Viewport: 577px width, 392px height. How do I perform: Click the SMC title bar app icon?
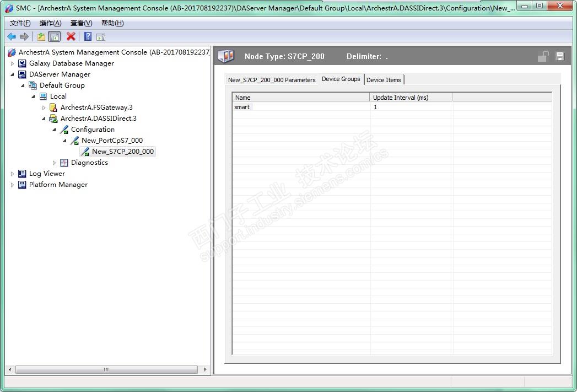click(9, 8)
